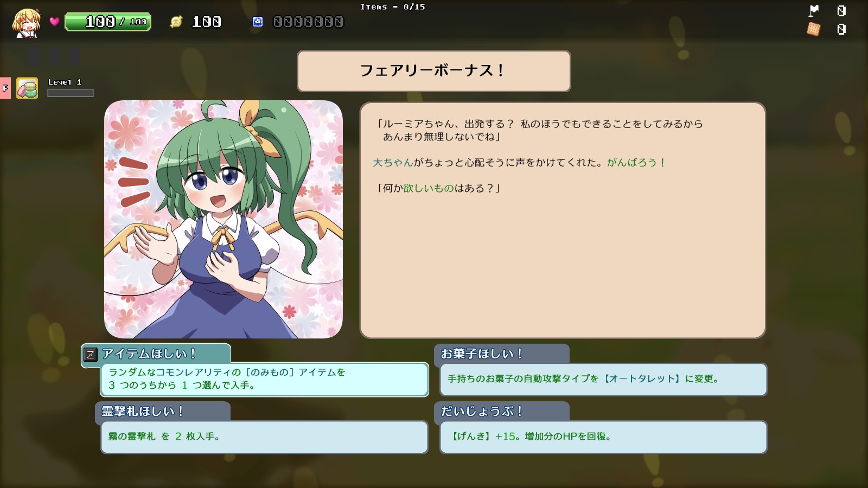The width and height of the screenshot is (868, 488).
Task: Click the dialogue text panel
Action: pyautogui.click(x=563, y=220)
